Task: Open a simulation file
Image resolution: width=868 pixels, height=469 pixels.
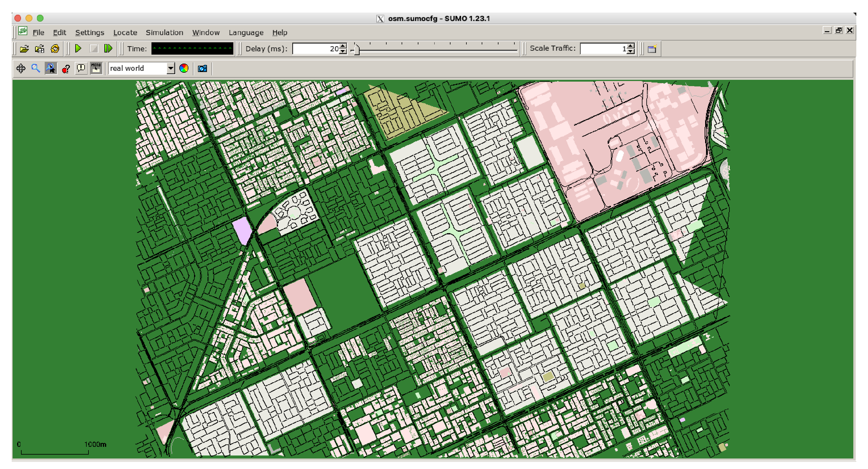Action: 24,49
